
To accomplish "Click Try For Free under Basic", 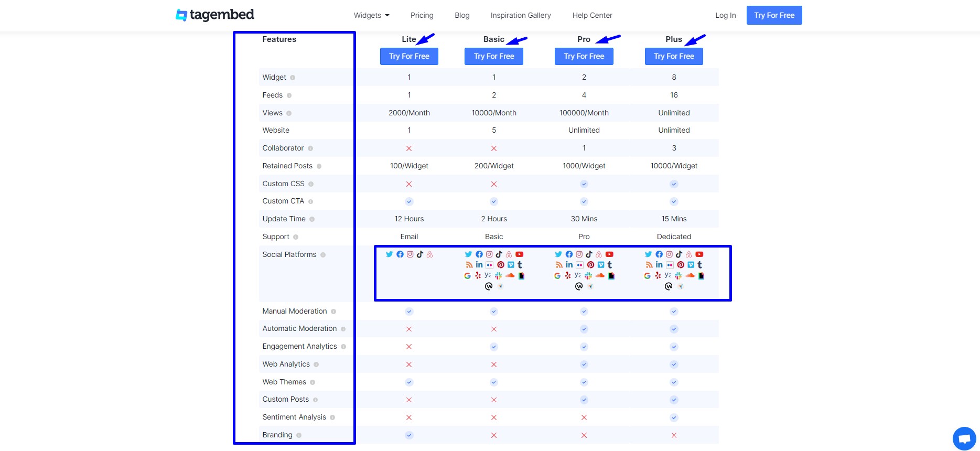I will click(x=494, y=56).
